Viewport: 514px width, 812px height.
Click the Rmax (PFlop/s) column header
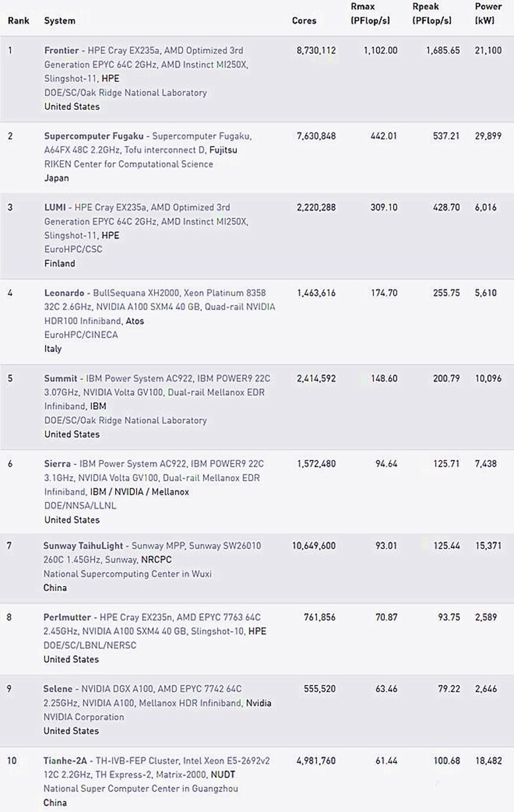[x=370, y=14]
